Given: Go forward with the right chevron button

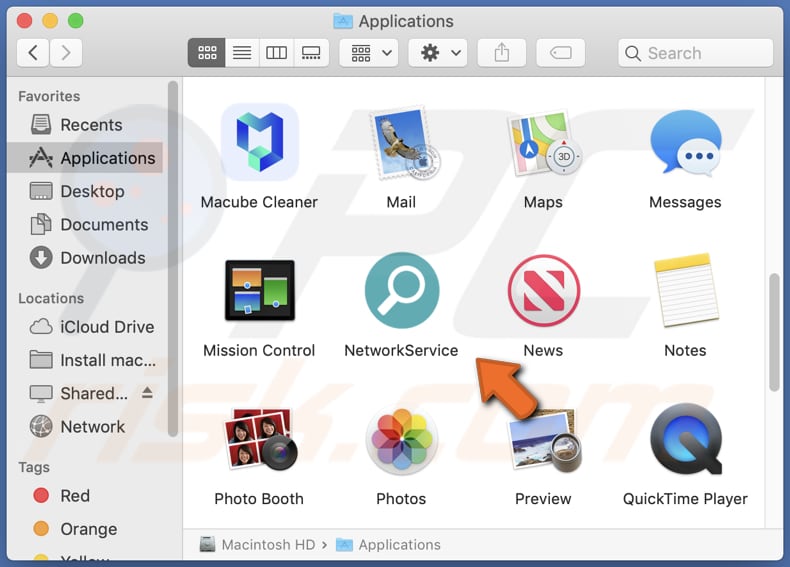Looking at the screenshot, I should (65, 52).
